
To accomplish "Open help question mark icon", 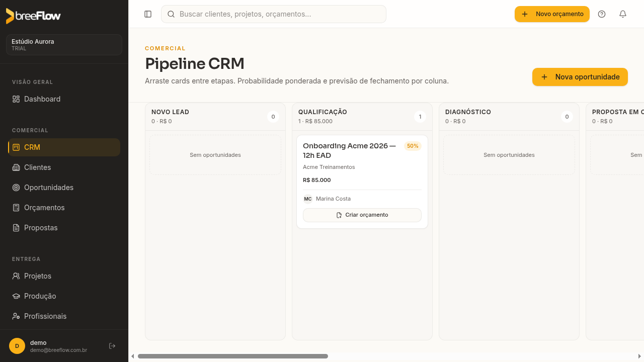I will [x=602, y=14].
